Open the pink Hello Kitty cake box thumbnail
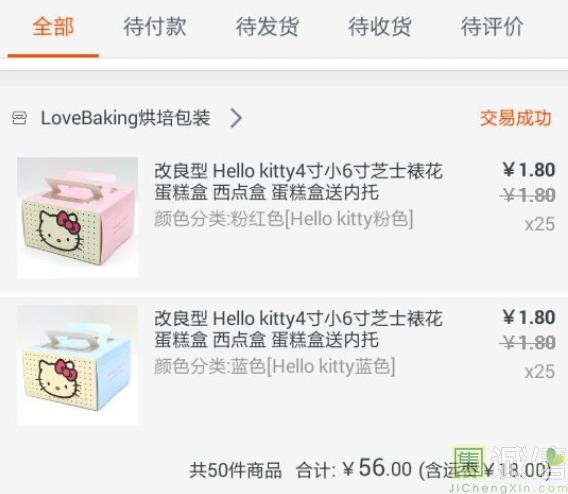 [78, 218]
